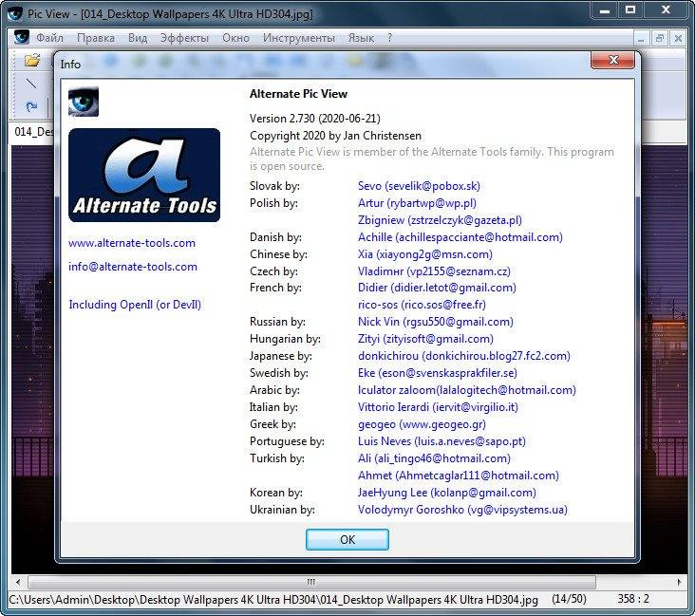
Task: Select the line drawing tool icon
Action: [31, 83]
